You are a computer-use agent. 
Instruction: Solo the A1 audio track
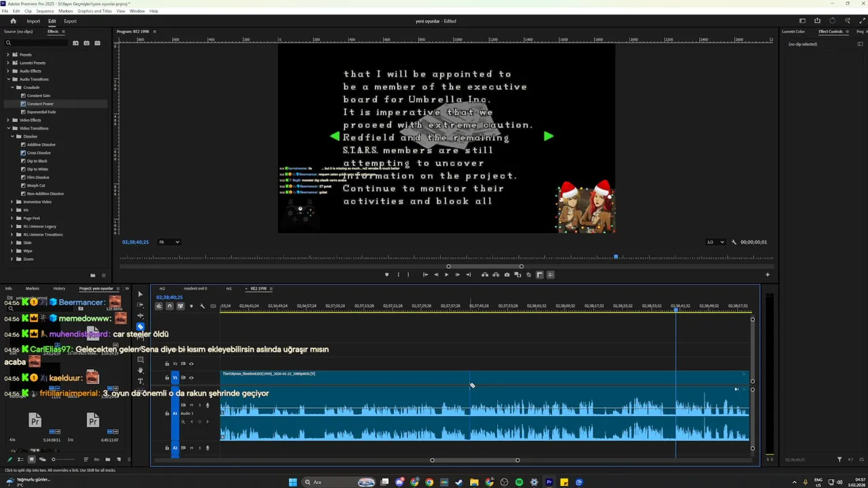click(199, 405)
